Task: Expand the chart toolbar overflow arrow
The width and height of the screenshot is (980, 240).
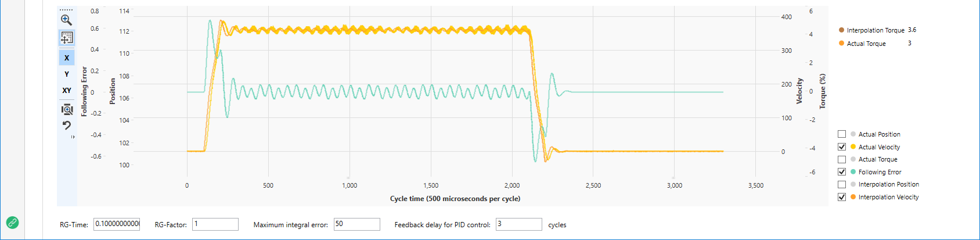Action: 73,137
